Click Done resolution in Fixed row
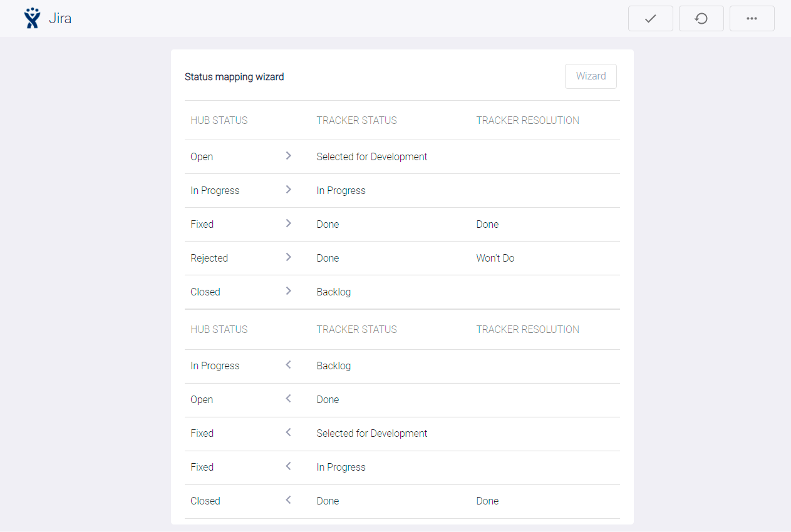This screenshot has height=532, width=791. (x=487, y=224)
